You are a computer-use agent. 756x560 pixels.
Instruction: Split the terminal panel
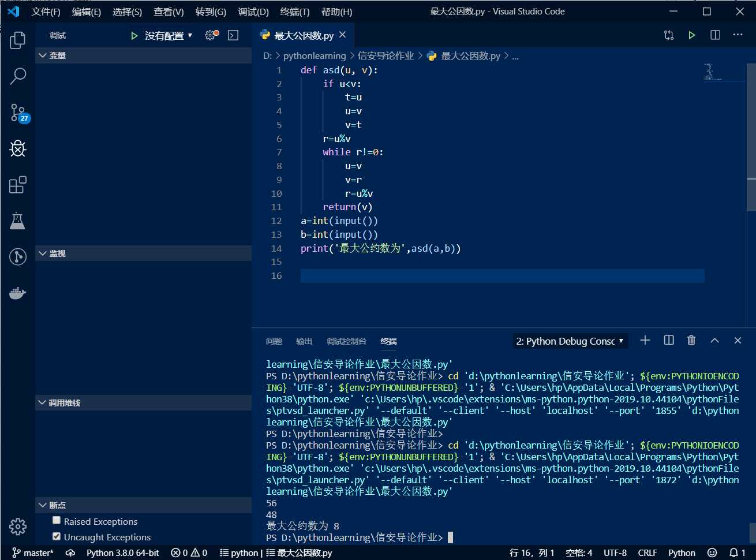point(669,341)
